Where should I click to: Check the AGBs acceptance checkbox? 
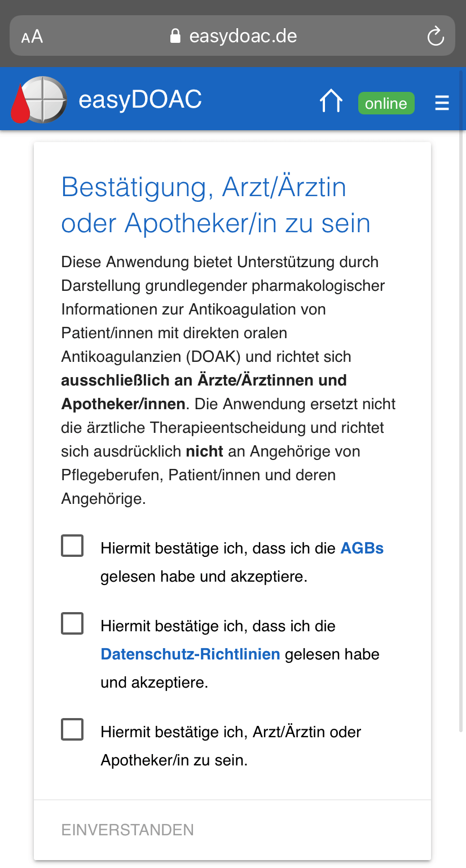click(x=72, y=546)
